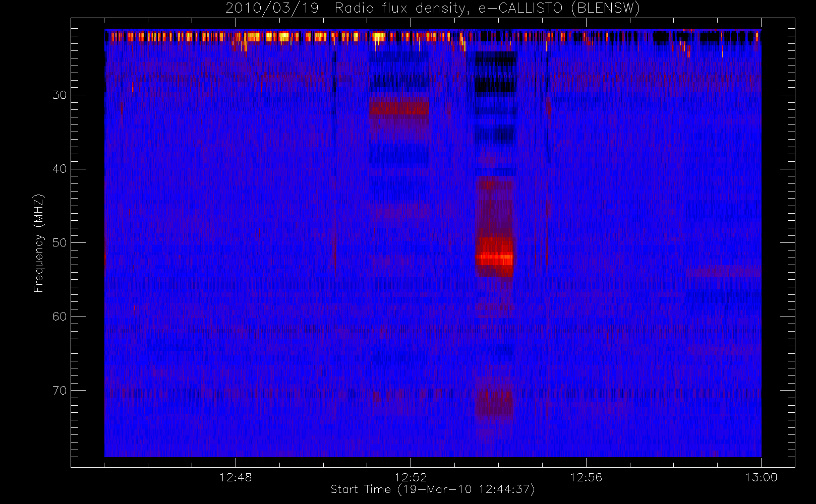Select the 30 MHz frequency tick label
The height and width of the screenshot is (504, 816).
click(x=59, y=95)
